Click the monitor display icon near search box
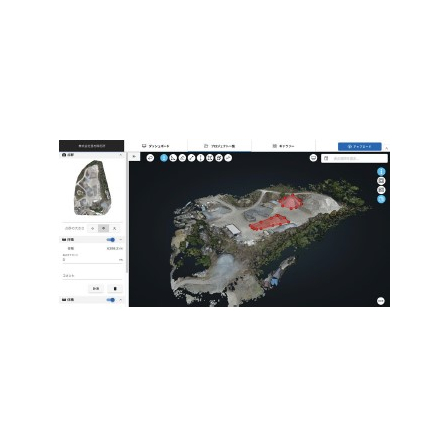 tap(313, 158)
